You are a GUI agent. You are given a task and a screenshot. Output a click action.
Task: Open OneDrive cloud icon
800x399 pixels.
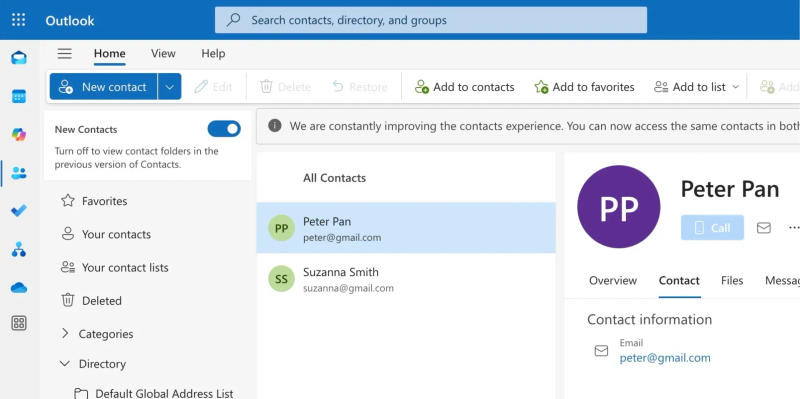(x=19, y=288)
